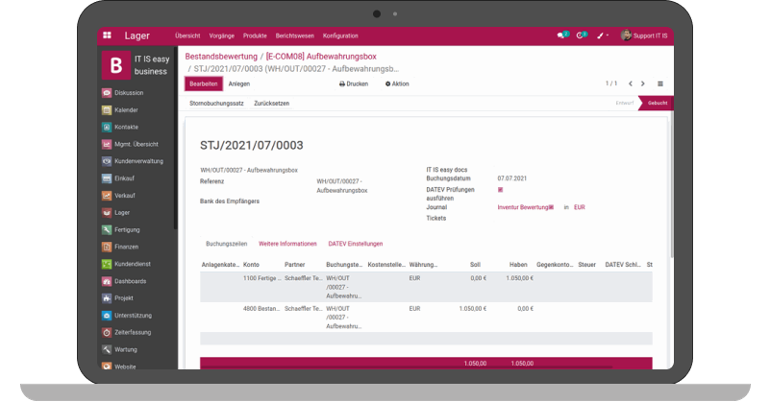Open the messages chat icon in header

(562, 35)
